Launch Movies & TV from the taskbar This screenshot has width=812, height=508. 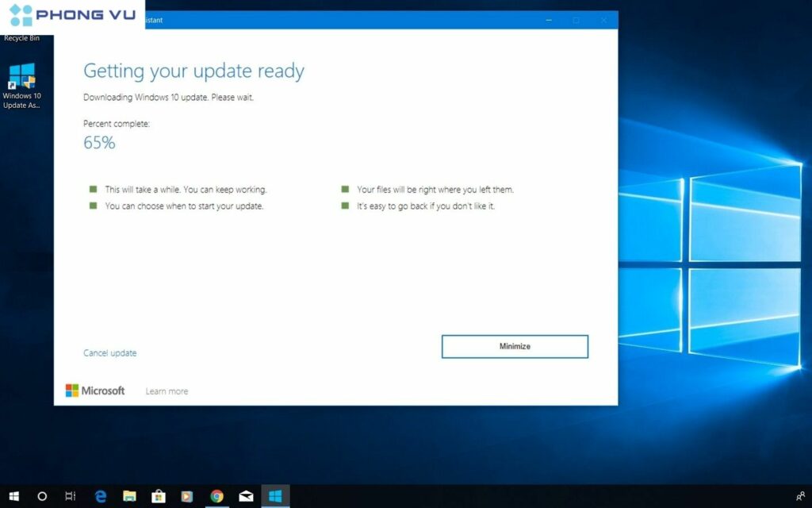(x=187, y=496)
